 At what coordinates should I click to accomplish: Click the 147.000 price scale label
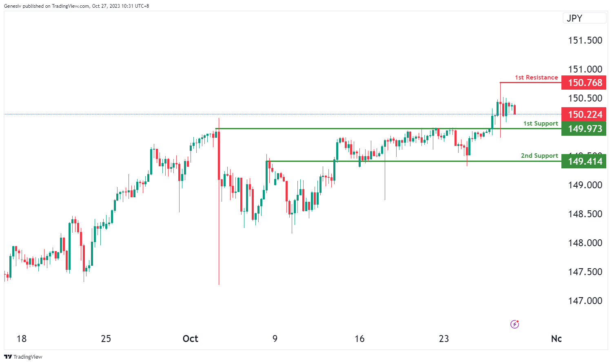[585, 301]
